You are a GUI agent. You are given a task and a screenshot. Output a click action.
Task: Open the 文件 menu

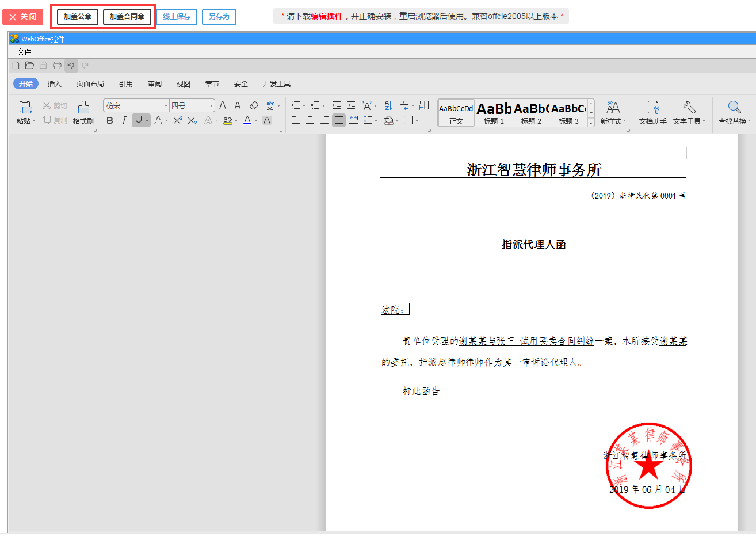point(24,52)
